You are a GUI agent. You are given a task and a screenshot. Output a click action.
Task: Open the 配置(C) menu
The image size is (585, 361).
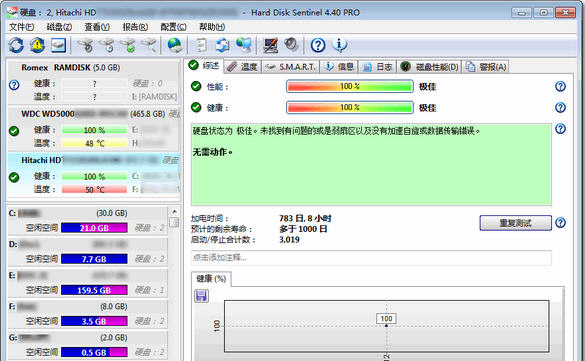(x=173, y=27)
